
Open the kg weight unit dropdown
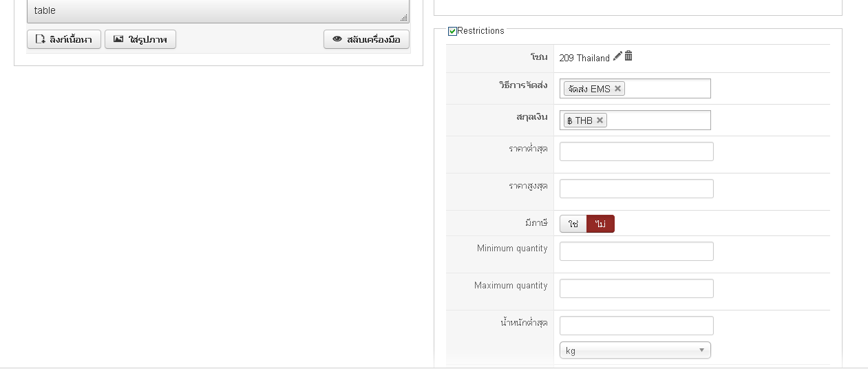(635, 350)
